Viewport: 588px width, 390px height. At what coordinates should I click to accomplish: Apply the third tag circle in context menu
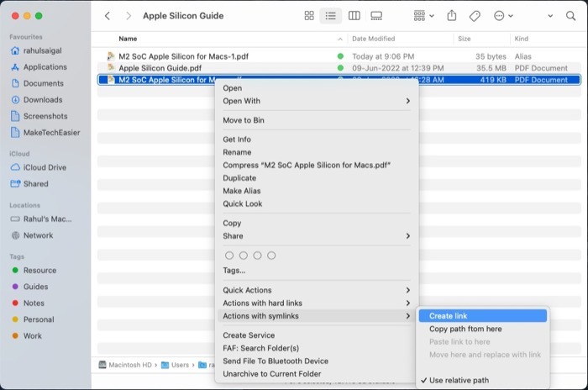(257, 256)
